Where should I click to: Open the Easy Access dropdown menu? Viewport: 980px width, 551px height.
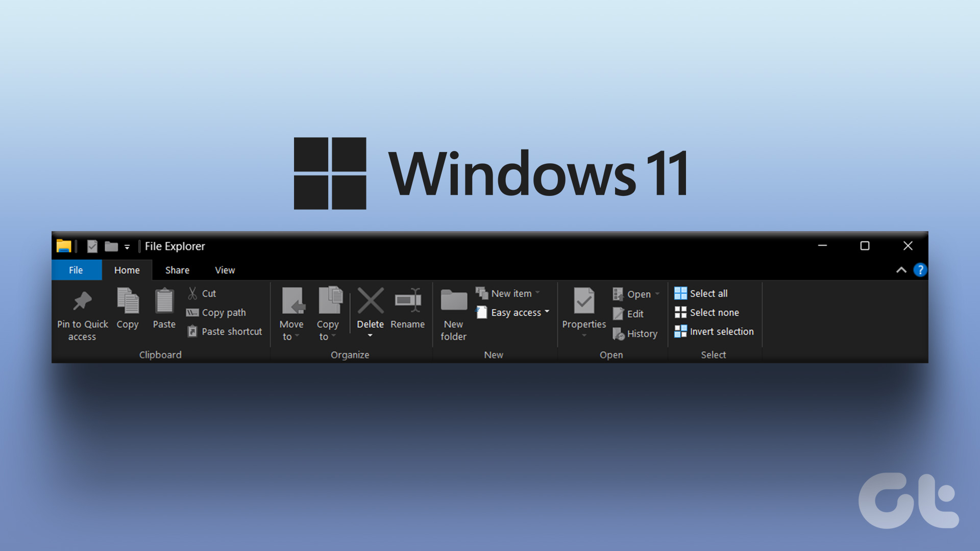coord(514,312)
